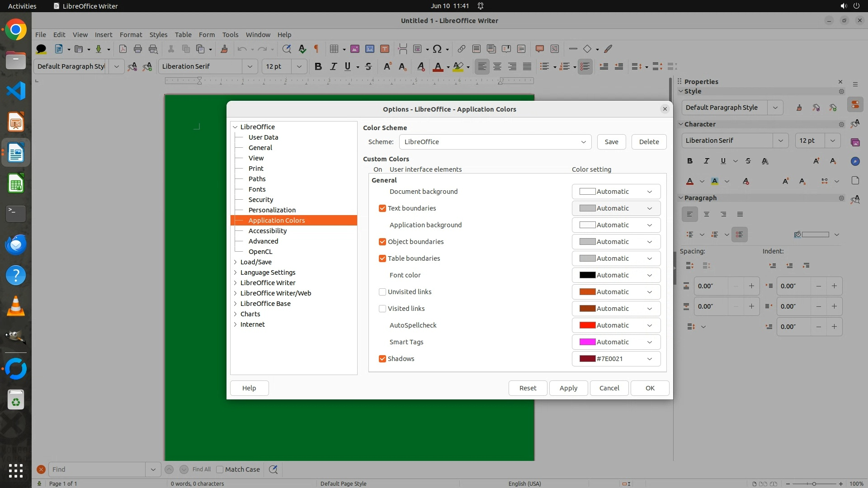Click the Print icon in toolbar
The image size is (868, 488).
tap(138, 49)
